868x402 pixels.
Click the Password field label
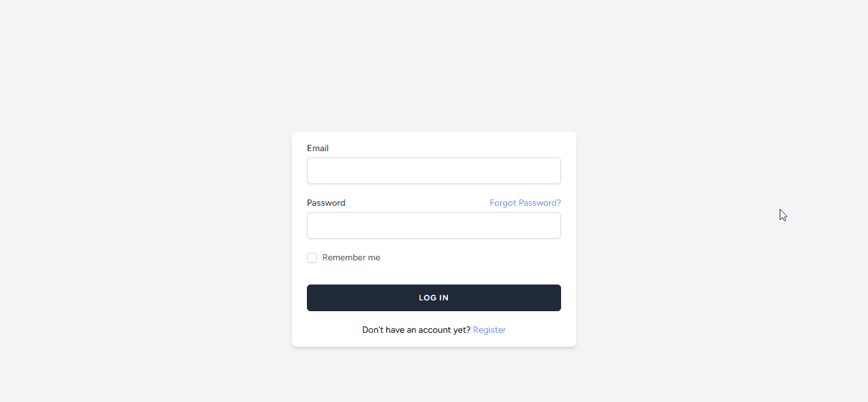pyautogui.click(x=326, y=203)
